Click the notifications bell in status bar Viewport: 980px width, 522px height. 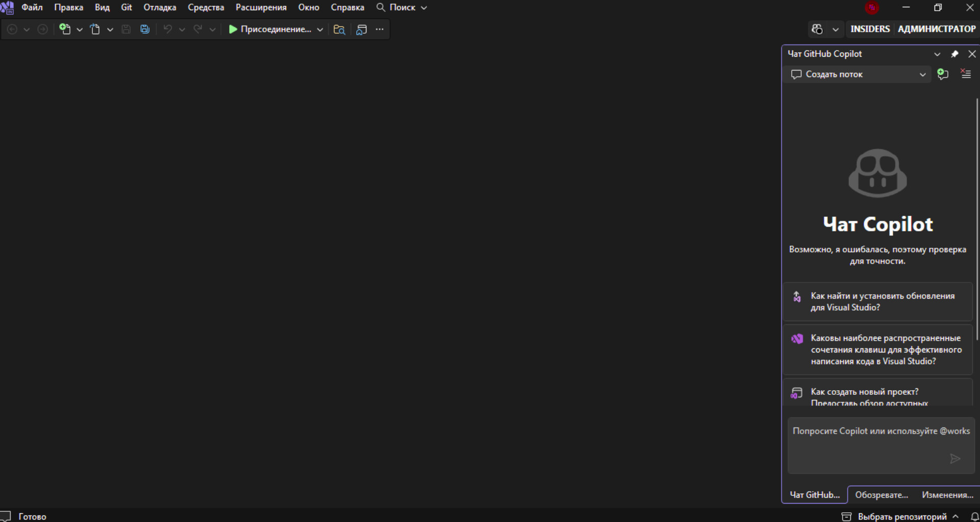974,516
